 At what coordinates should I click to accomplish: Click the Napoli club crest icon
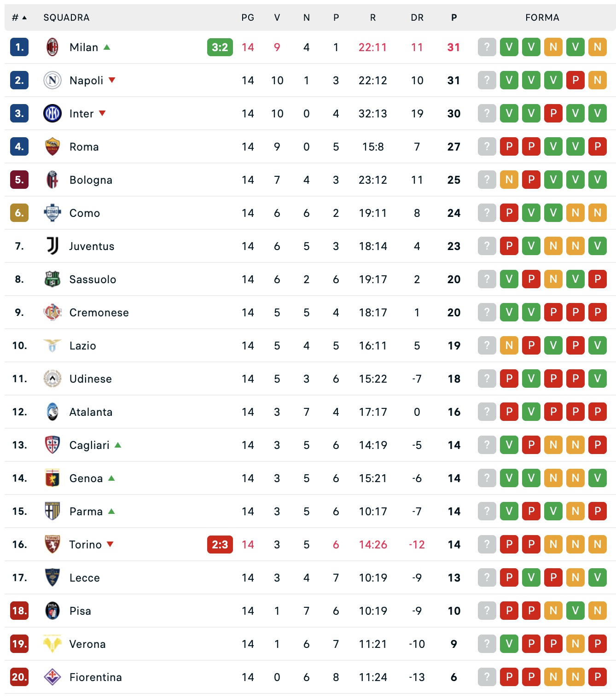tap(52, 80)
